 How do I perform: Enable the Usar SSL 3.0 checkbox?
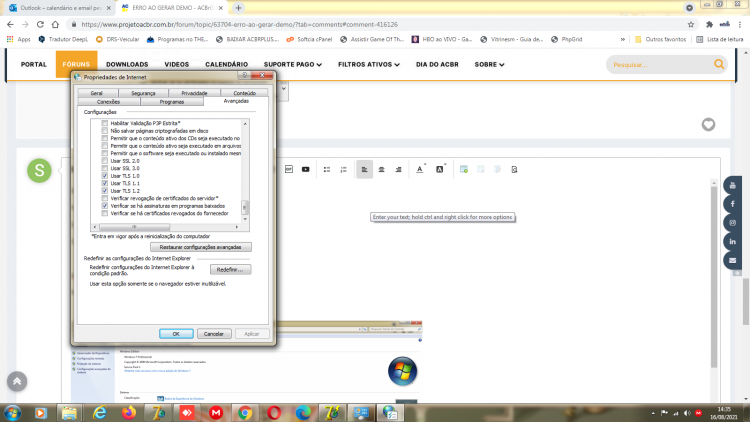point(105,168)
